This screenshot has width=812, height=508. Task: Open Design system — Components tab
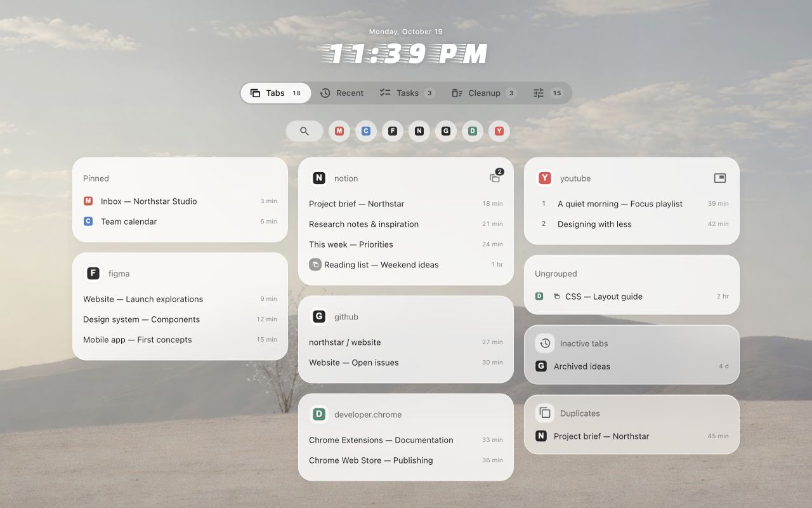[180, 319]
